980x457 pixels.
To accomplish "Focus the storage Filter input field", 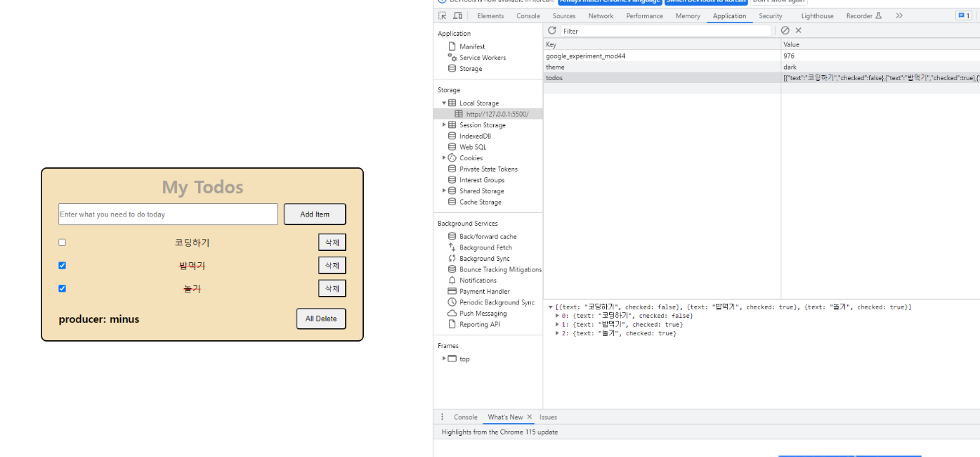I will [x=666, y=31].
